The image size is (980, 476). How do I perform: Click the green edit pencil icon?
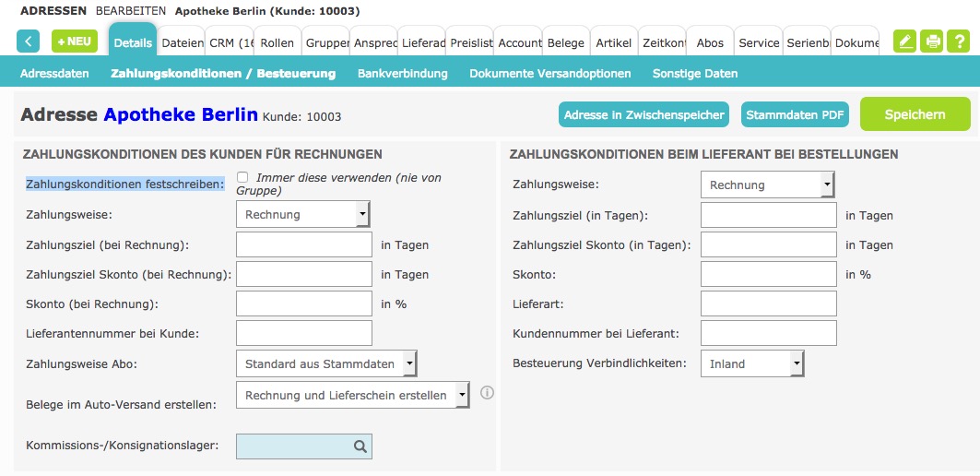904,42
